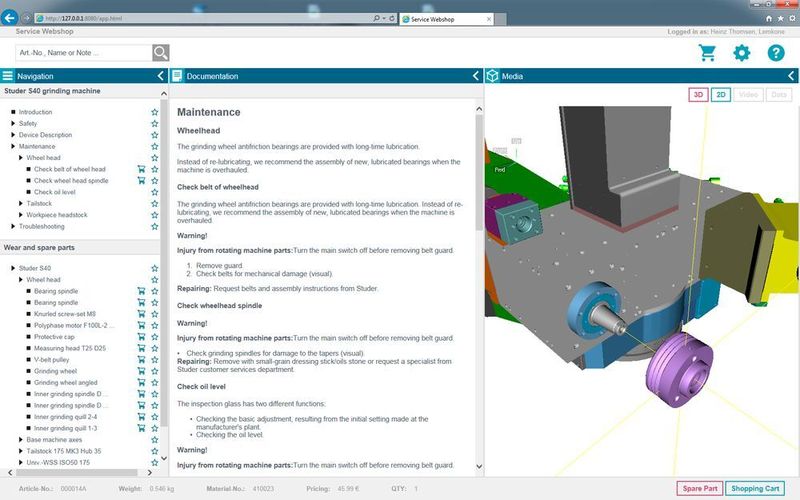Add Knurled screw-set M8 to cart
The image size is (800, 500).
pyautogui.click(x=141, y=314)
